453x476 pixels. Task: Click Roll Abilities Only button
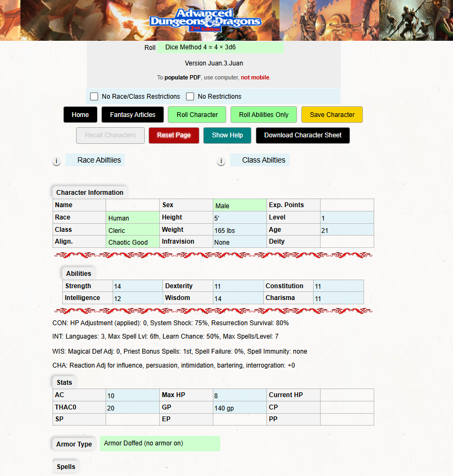tap(264, 115)
